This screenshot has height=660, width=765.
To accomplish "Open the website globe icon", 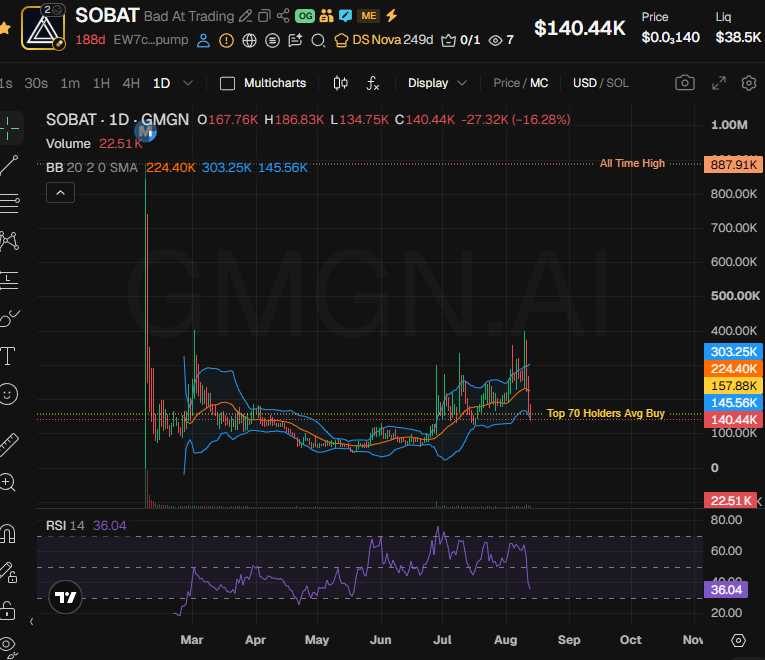I will (x=249, y=40).
